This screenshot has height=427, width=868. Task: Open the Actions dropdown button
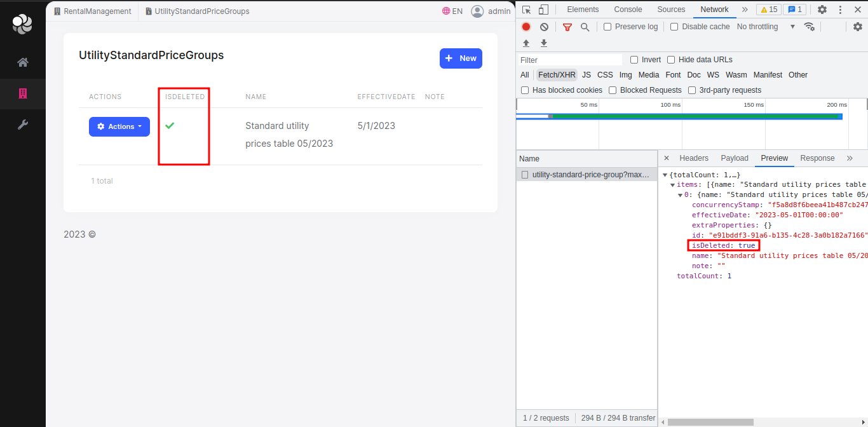pos(119,126)
